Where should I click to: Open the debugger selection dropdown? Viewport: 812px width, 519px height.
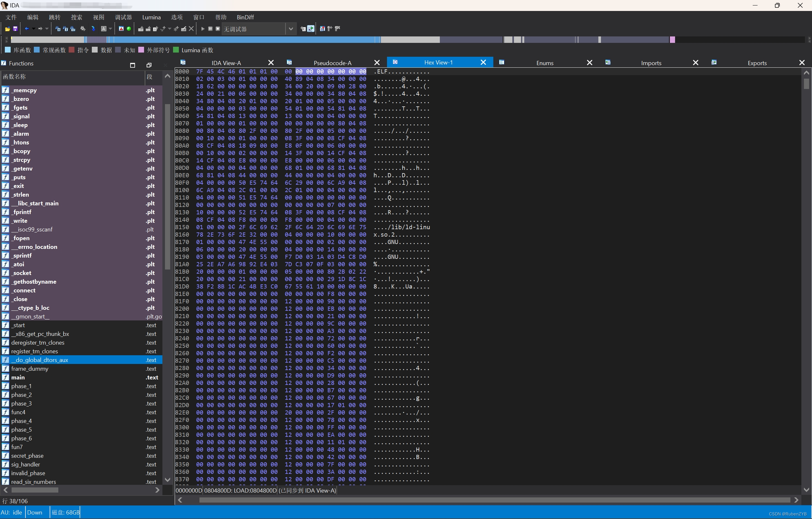pos(291,29)
